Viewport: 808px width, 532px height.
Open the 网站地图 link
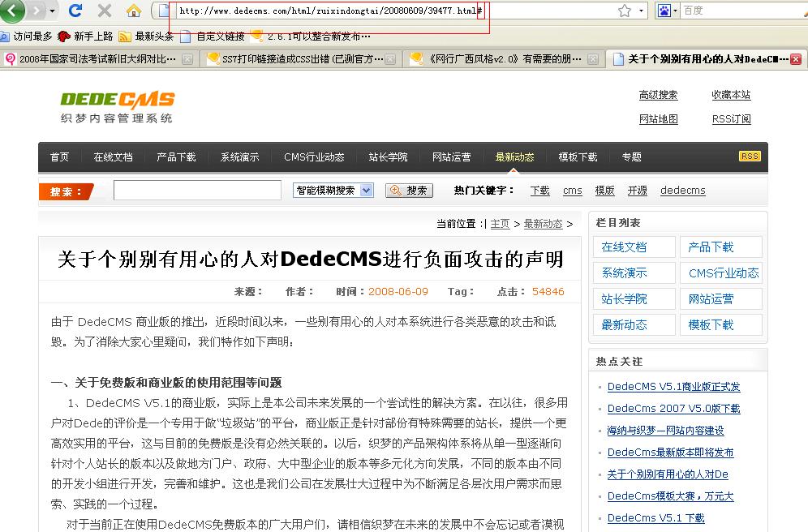(x=659, y=119)
